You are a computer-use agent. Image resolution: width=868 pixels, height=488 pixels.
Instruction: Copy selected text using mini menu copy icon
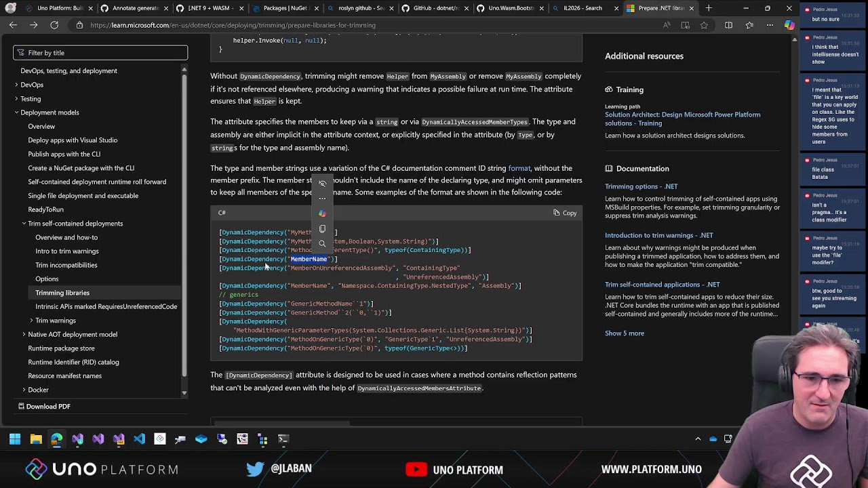click(x=322, y=228)
